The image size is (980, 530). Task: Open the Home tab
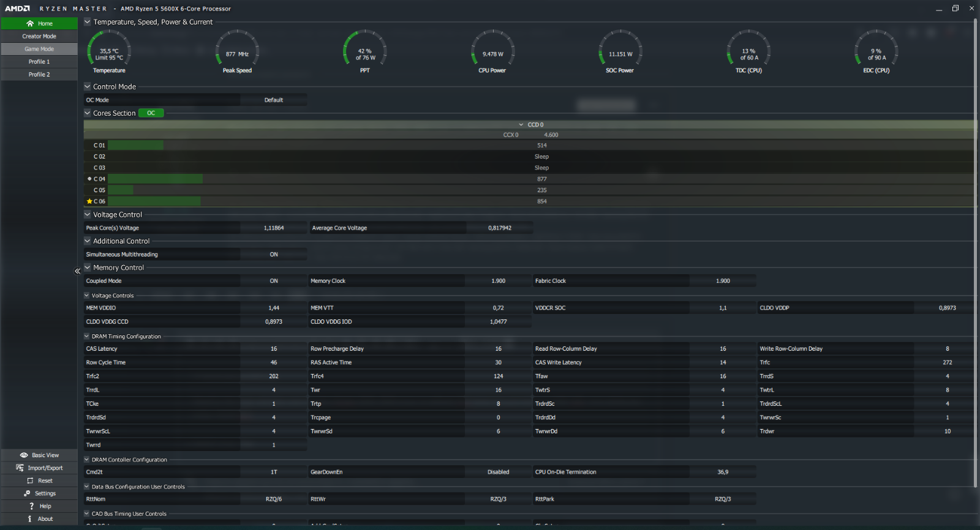coord(39,23)
